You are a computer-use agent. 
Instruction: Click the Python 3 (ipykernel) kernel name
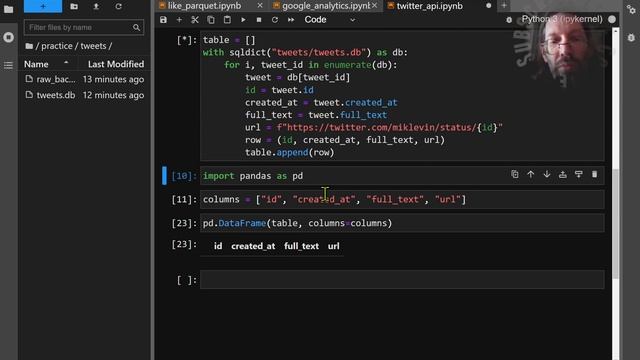tap(562, 19)
